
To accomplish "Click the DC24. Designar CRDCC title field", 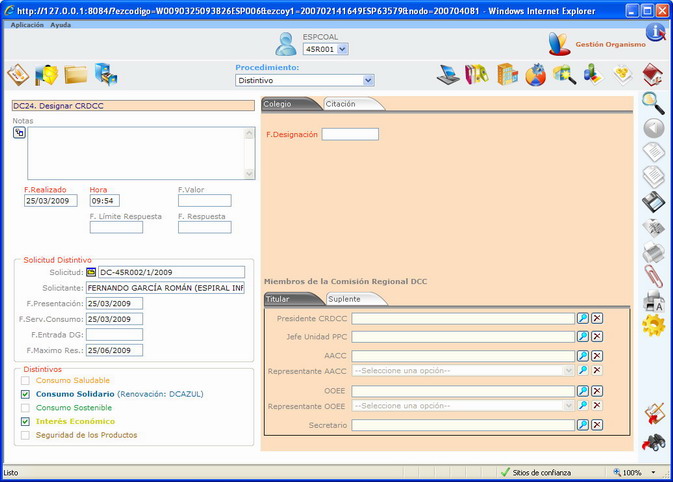I will [x=133, y=106].
